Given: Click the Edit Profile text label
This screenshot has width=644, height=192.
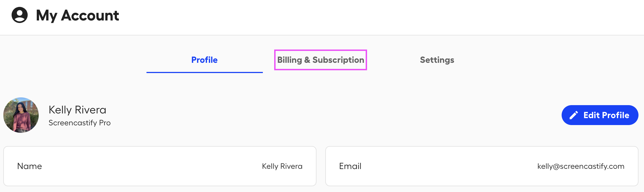Looking at the screenshot, I should pos(606,115).
